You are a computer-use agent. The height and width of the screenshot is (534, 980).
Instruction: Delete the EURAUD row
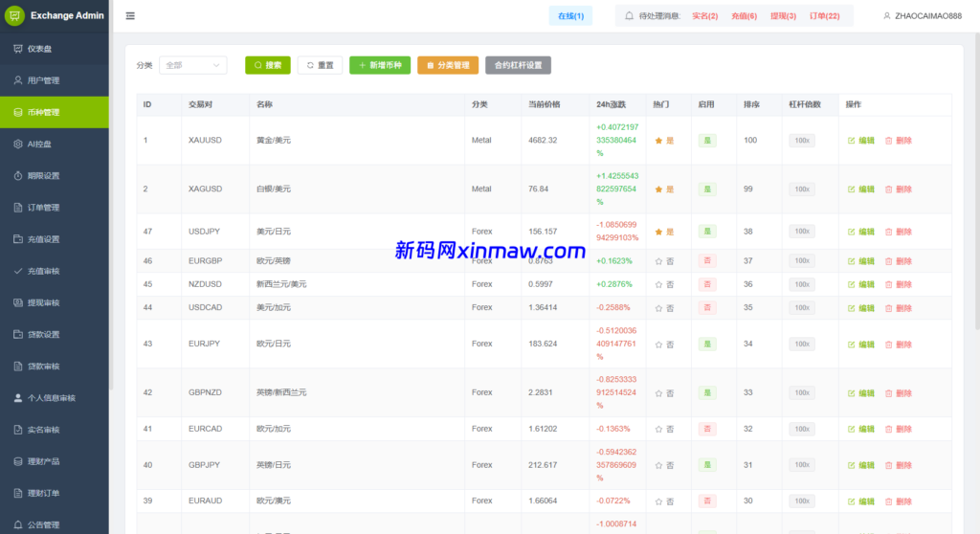pos(898,501)
